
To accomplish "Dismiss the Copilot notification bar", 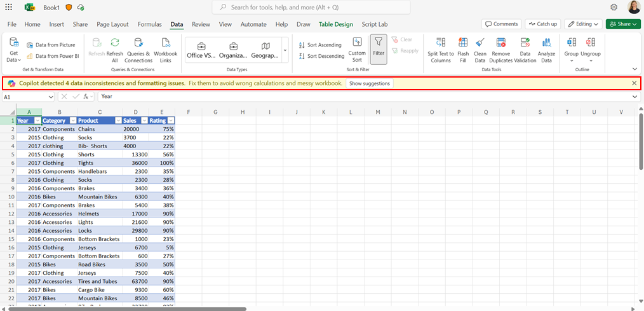I will click(634, 83).
